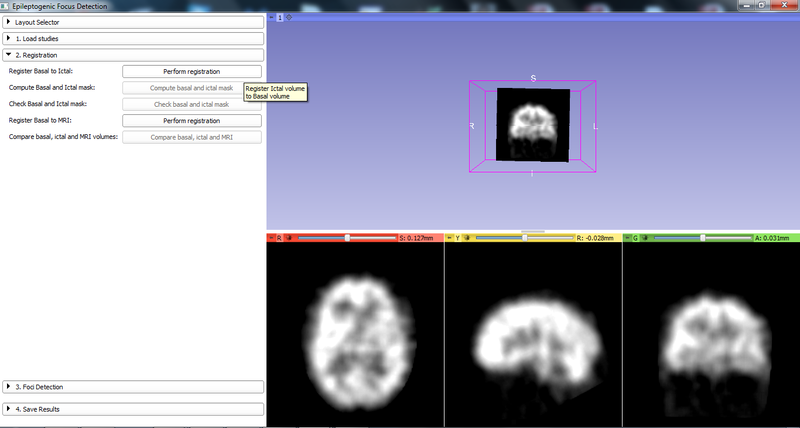Expand the 3. Foci Detection section
Screen dimensions: 800x428
[x=133, y=386]
